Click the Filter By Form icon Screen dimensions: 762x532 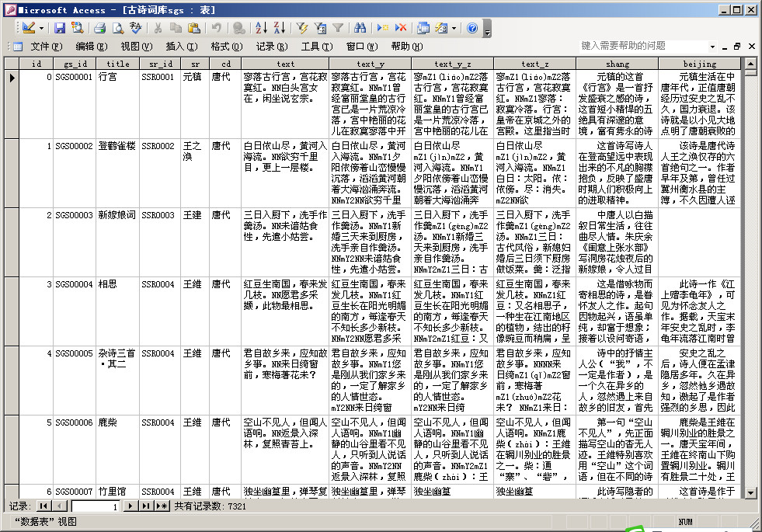320,28
